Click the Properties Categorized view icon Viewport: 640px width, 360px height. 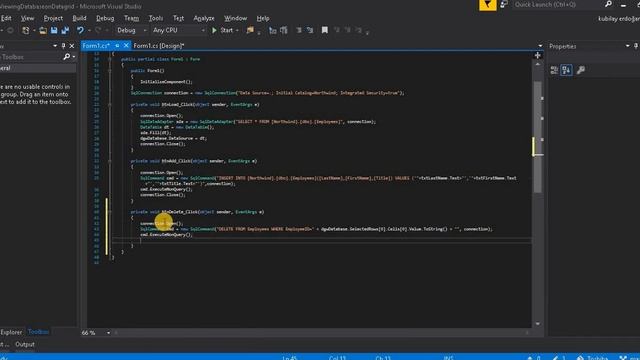[554, 70]
